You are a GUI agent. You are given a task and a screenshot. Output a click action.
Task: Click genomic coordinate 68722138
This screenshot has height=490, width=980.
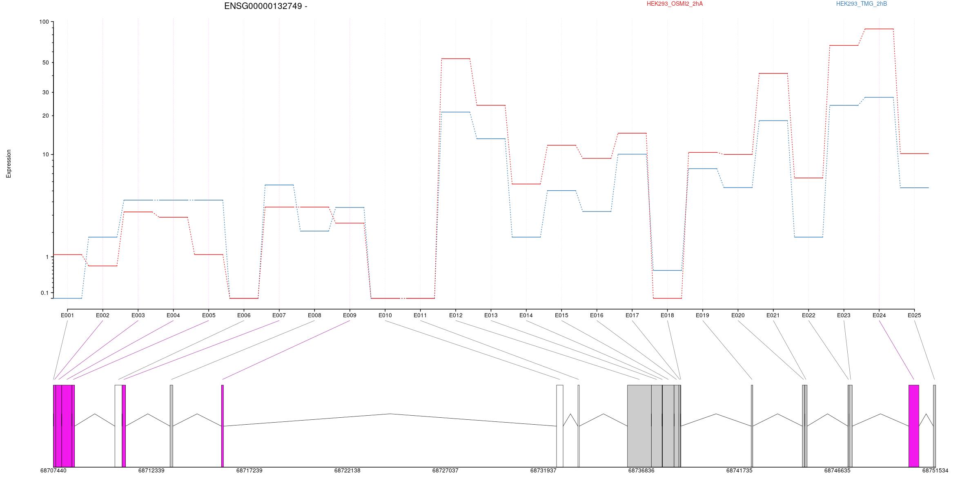pyautogui.click(x=347, y=470)
